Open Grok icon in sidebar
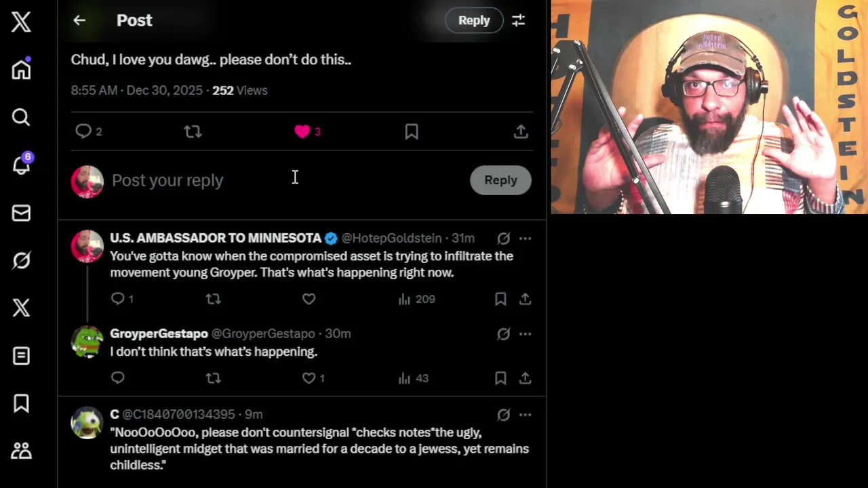 point(21,260)
